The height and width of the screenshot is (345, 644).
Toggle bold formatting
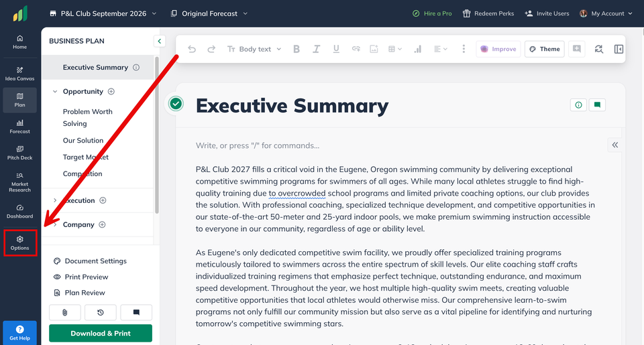[x=297, y=49]
